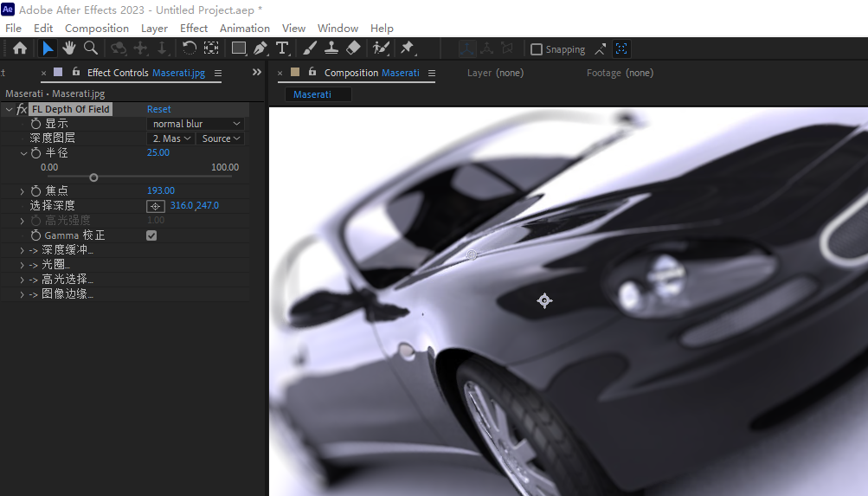The height and width of the screenshot is (496, 868).
Task: Toggle stopwatch for 显示 property
Action: pyautogui.click(x=36, y=124)
